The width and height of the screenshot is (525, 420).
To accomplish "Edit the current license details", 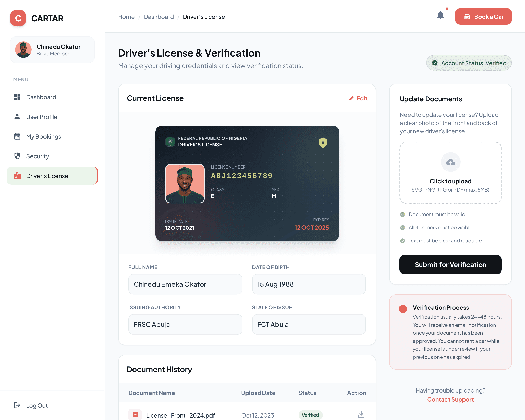I will click(x=358, y=98).
